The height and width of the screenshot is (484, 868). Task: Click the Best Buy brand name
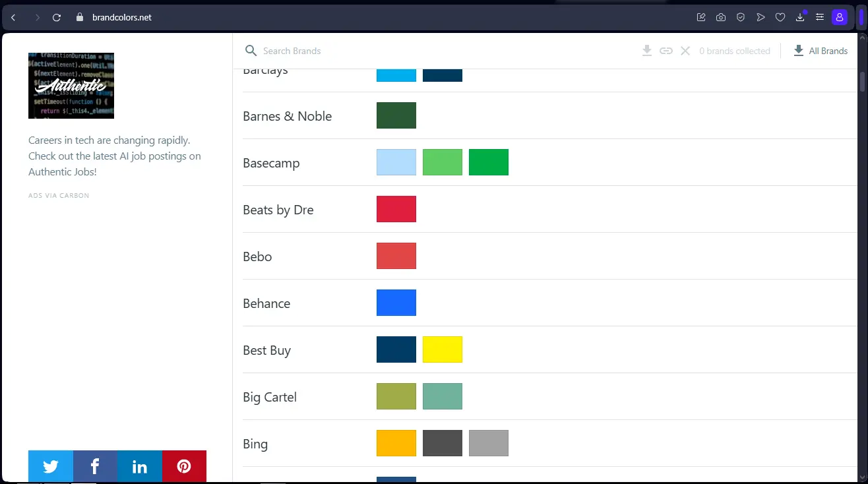coord(267,351)
